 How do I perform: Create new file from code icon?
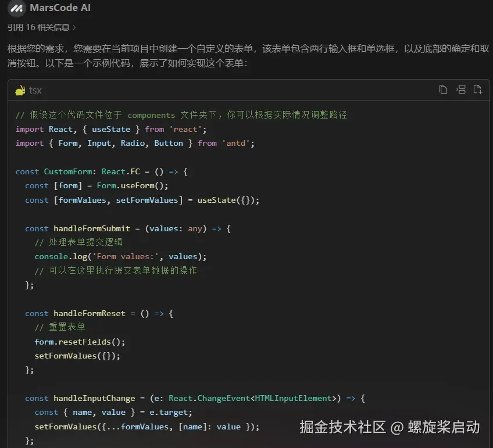click(x=478, y=89)
